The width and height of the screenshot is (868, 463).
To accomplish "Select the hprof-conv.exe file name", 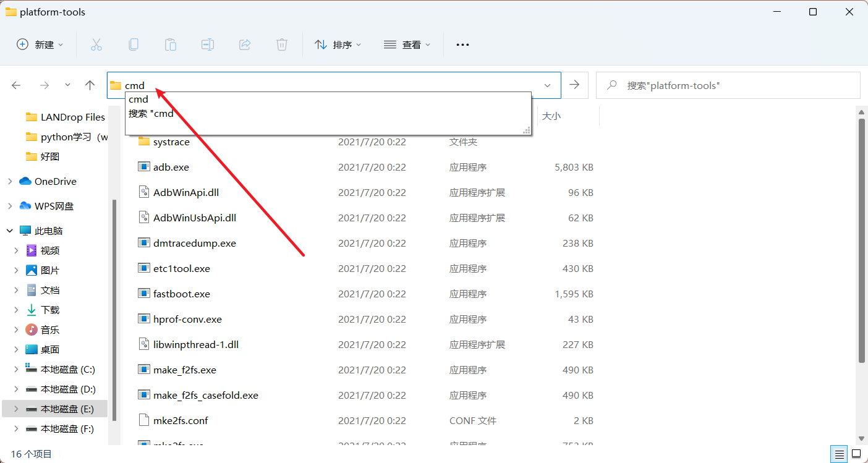I will [x=187, y=319].
